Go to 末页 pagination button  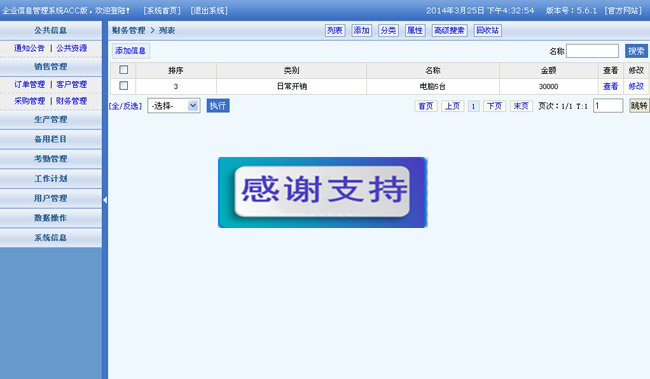click(521, 106)
